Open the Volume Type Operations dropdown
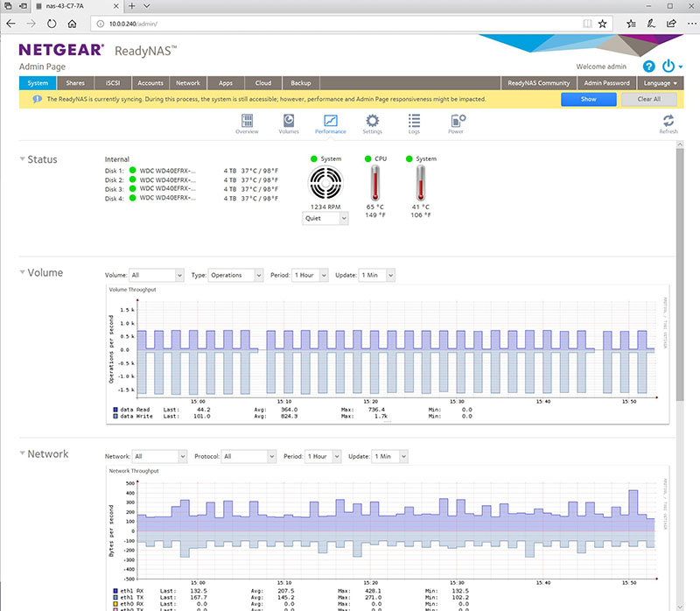This screenshot has height=611, width=700. coord(236,275)
